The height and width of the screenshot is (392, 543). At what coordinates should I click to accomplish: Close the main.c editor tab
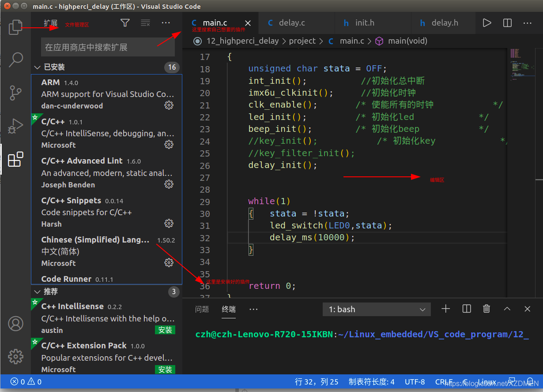(x=248, y=23)
